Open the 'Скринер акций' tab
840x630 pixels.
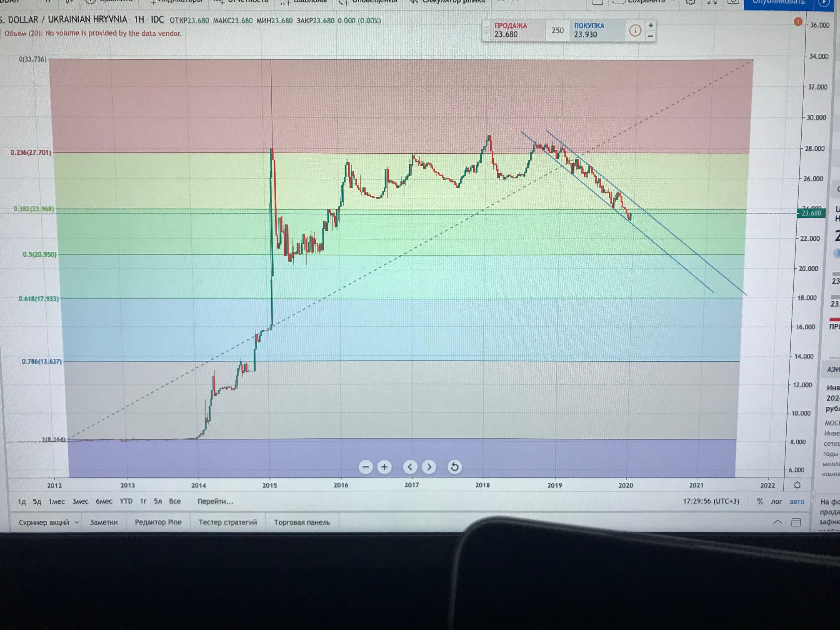pyautogui.click(x=44, y=522)
